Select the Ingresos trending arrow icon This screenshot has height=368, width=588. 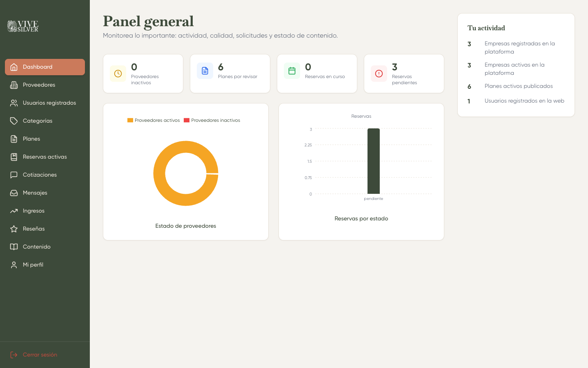click(14, 211)
